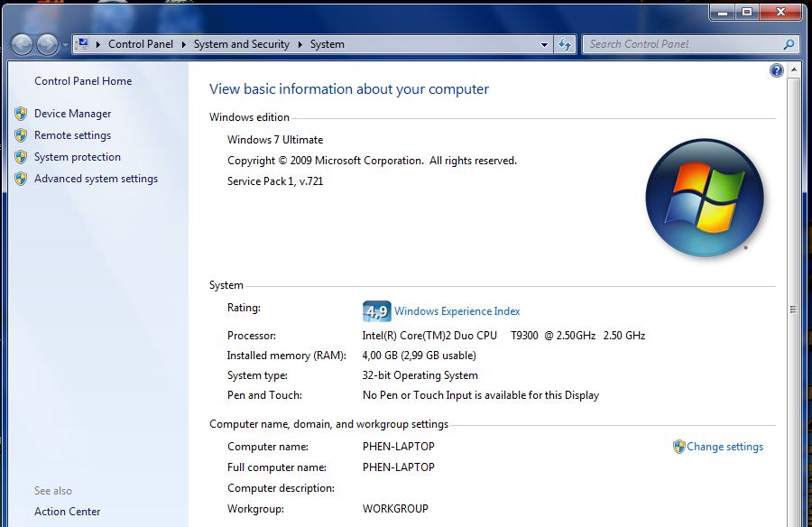Click PHEN-LAPTOP next to Computer name

pos(398,447)
